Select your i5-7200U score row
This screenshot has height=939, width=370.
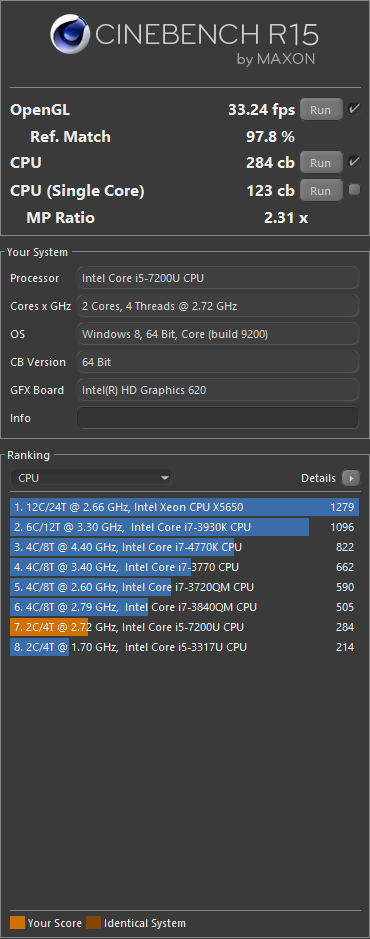pos(184,627)
